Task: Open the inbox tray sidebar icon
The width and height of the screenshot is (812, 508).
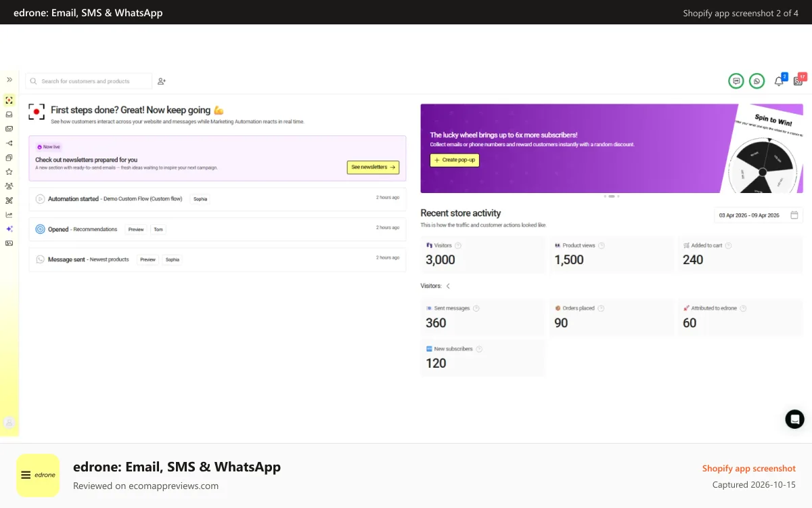Action: coord(9,114)
